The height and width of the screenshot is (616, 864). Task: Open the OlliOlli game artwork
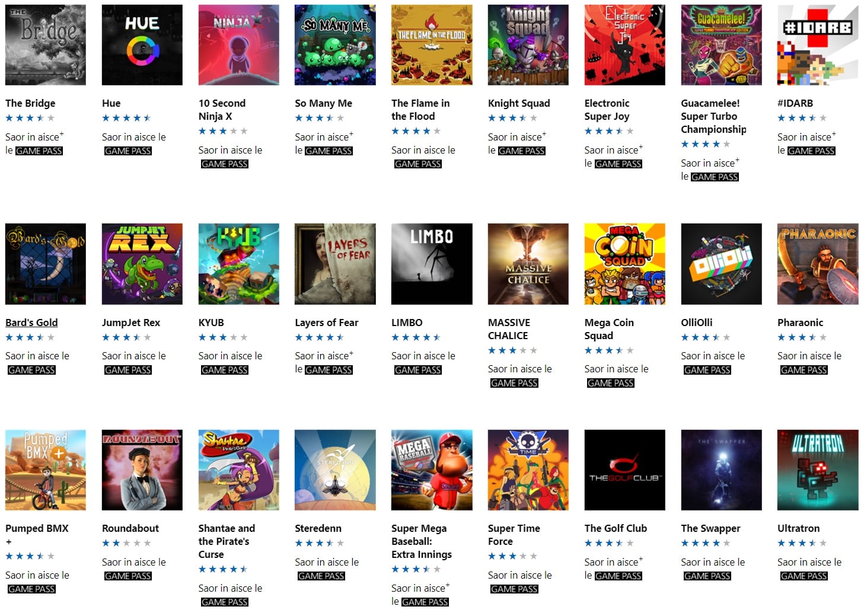(x=721, y=264)
